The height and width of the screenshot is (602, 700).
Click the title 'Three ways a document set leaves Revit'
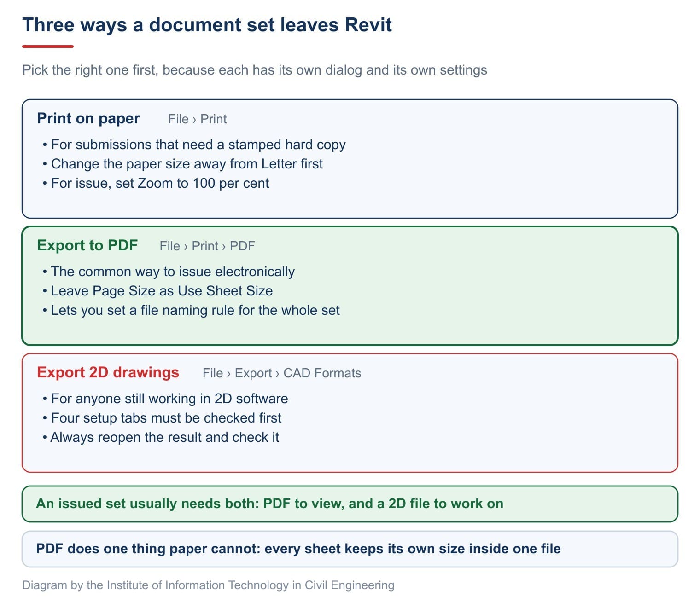click(207, 25)
